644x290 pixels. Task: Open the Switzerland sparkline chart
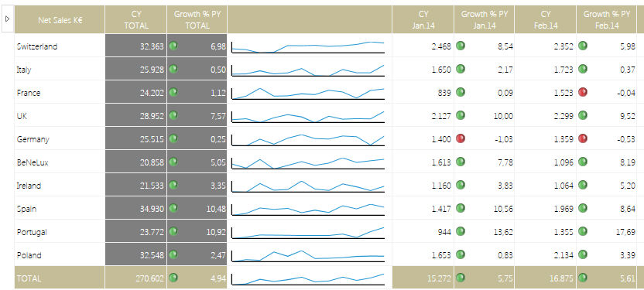pos(308,46)
